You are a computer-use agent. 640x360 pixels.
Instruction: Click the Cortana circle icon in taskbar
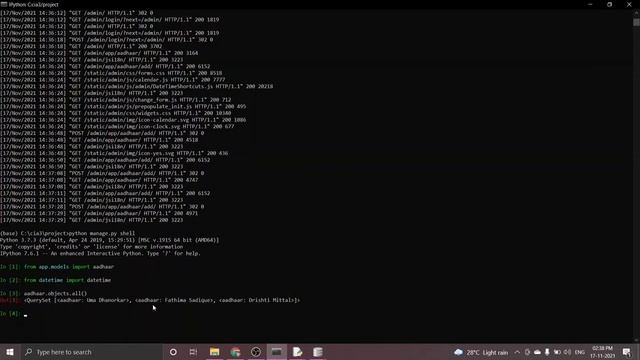point(173,352)
